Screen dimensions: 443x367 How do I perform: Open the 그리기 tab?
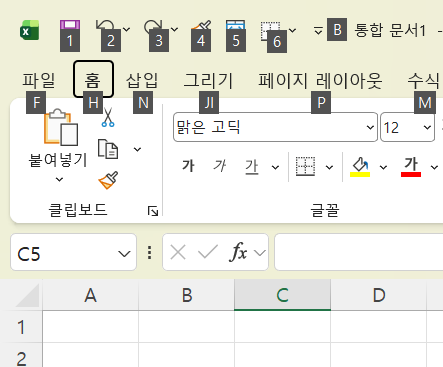(x=208, y=80)
